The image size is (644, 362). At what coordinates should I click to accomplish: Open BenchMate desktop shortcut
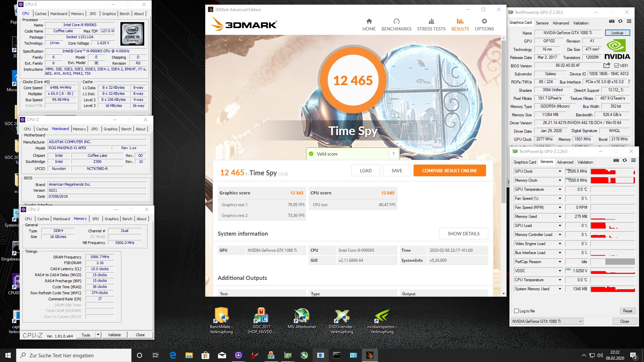coord(221,321)
